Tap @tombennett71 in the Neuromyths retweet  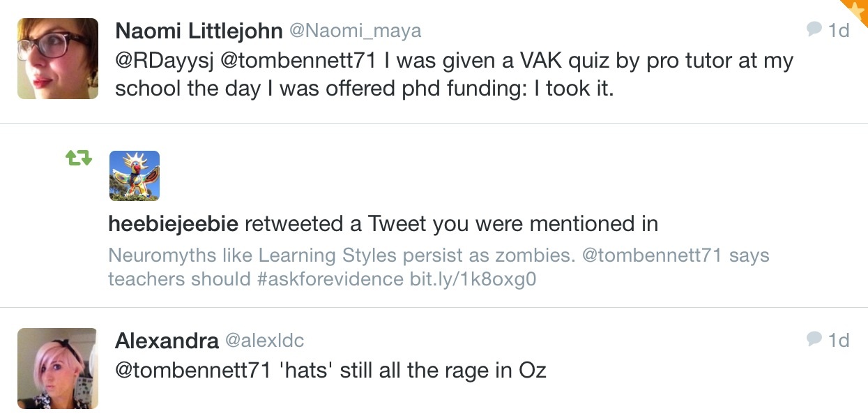coord(652,255)
